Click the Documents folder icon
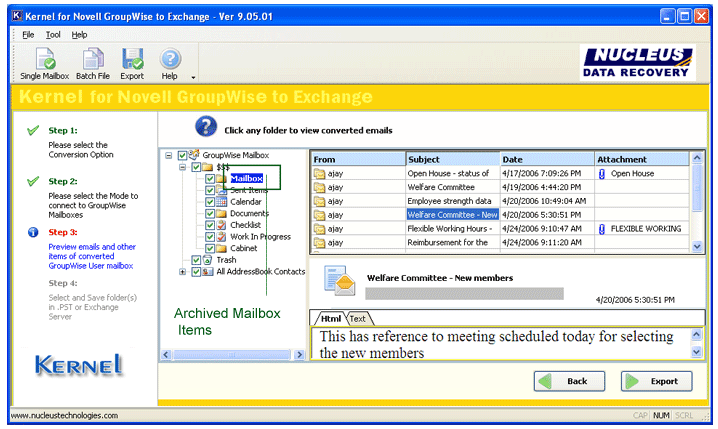Viewport: 718px width, 429px height. tap(221, 213)
